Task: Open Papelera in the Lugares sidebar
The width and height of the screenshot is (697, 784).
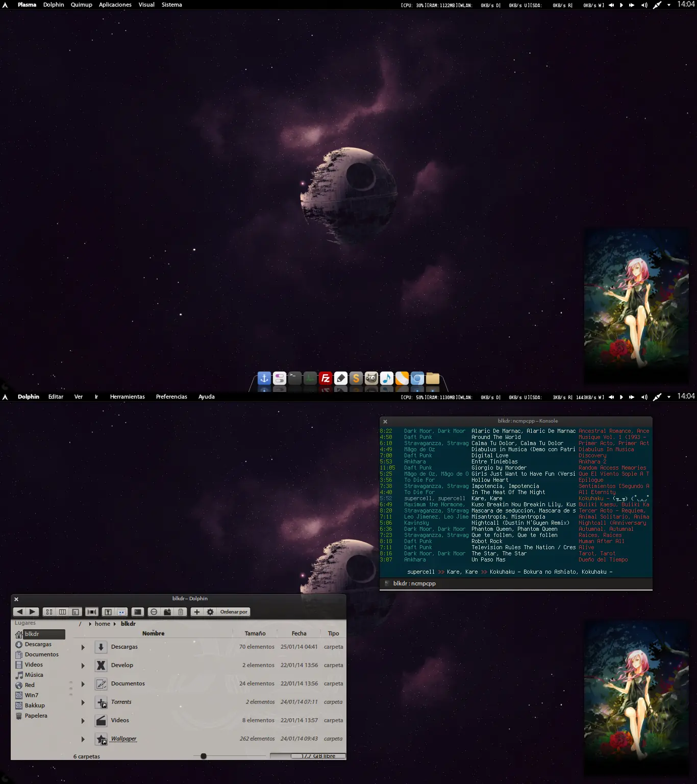Action: (x=36, y=716)
